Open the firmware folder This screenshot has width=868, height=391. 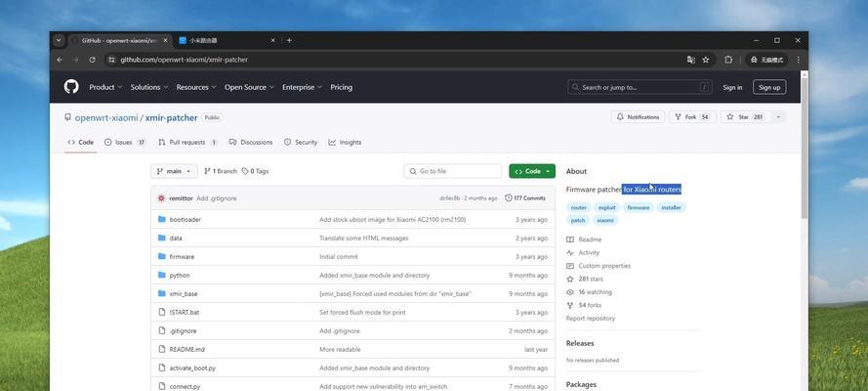182,257
